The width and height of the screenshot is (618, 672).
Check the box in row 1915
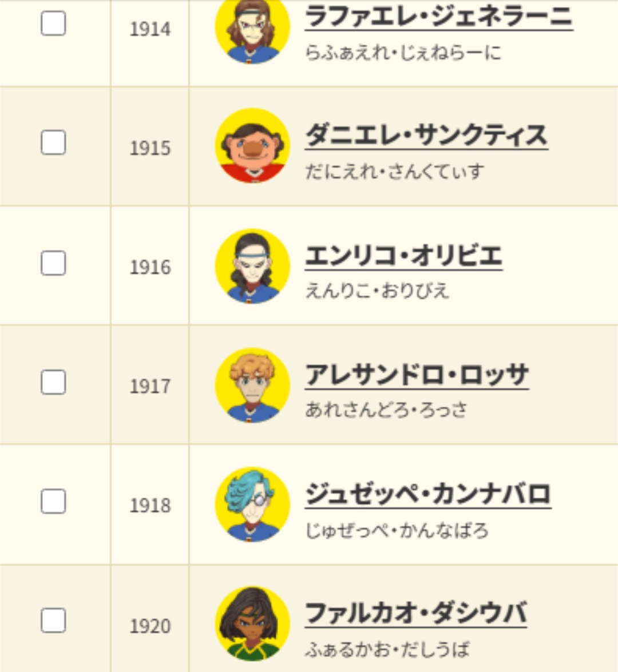[x=53, y=142]
